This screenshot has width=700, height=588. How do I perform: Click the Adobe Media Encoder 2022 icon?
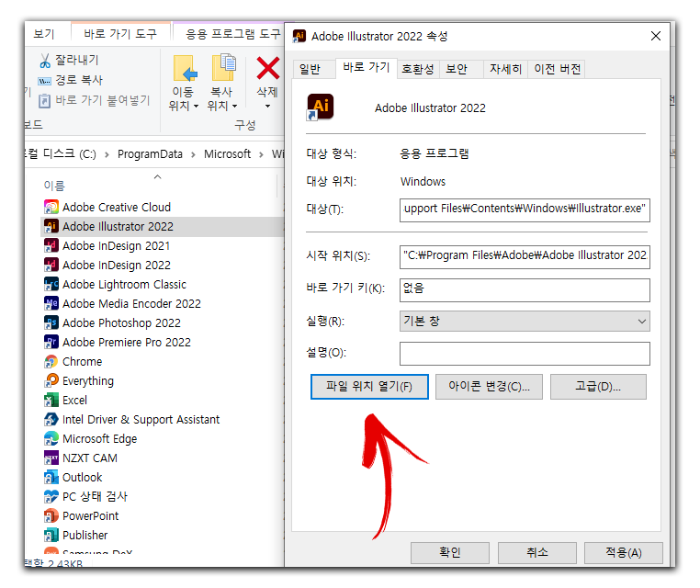point(51,303)
